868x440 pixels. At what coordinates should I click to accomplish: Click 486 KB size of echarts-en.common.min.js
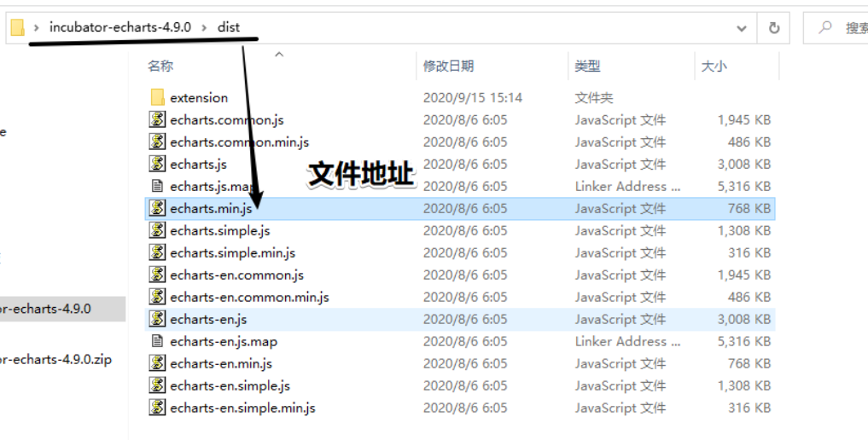[749, 297]
